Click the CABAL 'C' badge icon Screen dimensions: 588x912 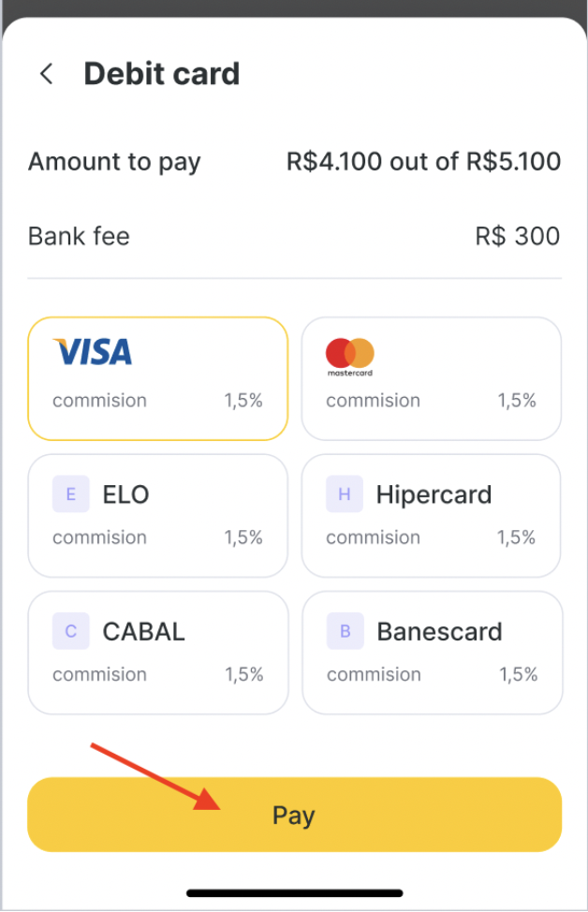coord(71,632)
